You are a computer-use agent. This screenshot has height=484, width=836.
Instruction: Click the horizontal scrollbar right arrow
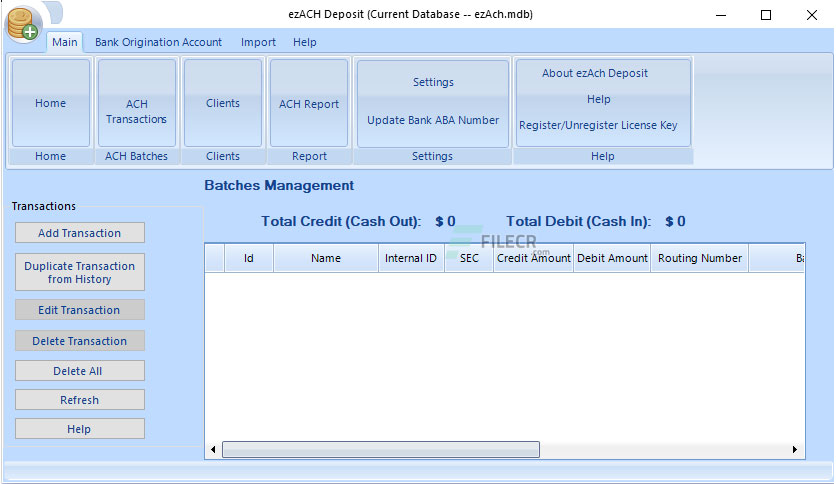tap(795, 449)
